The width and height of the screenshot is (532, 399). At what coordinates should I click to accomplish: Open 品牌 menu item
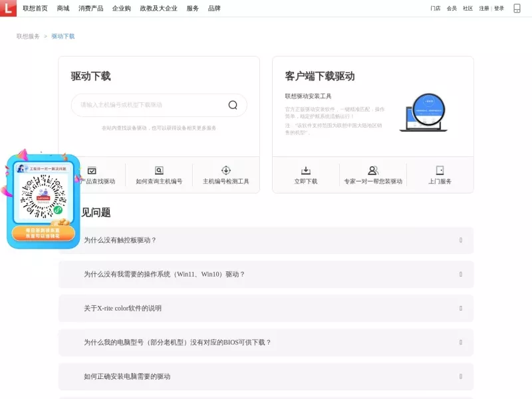pyautogui.click(x=214, y=8)
